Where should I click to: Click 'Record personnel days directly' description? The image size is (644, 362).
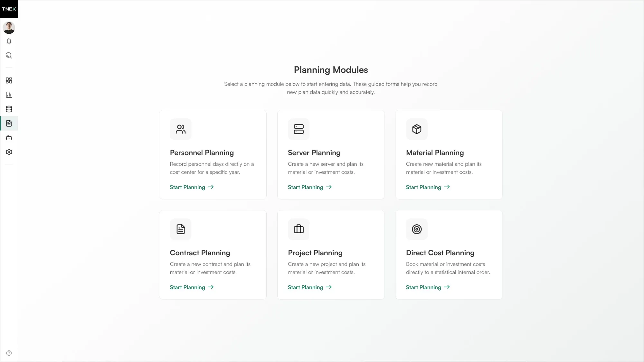coord(212,168)
